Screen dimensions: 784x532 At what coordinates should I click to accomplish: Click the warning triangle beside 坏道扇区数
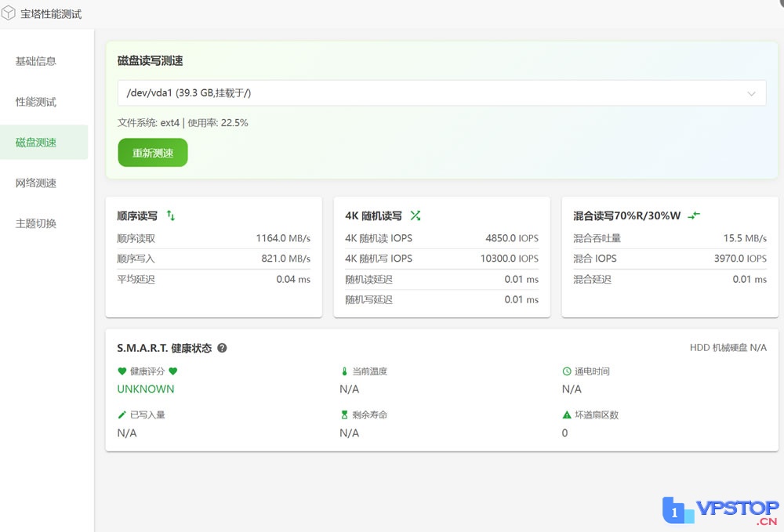[567, 415]
